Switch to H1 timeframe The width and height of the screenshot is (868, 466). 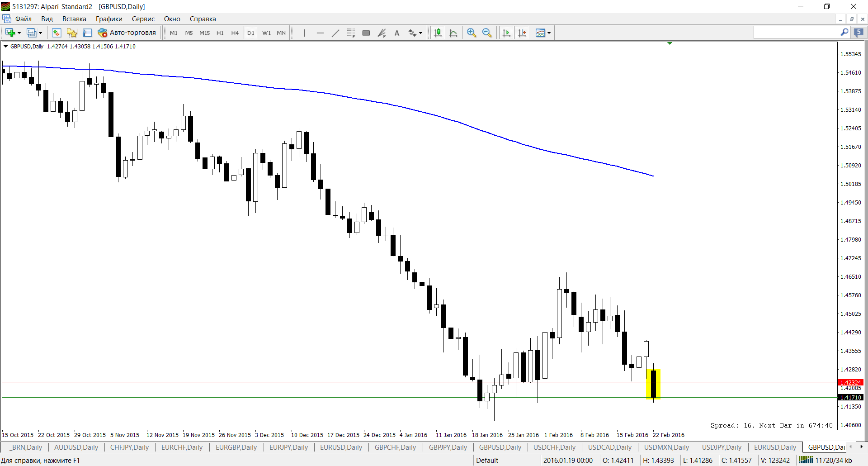[220, 33]
